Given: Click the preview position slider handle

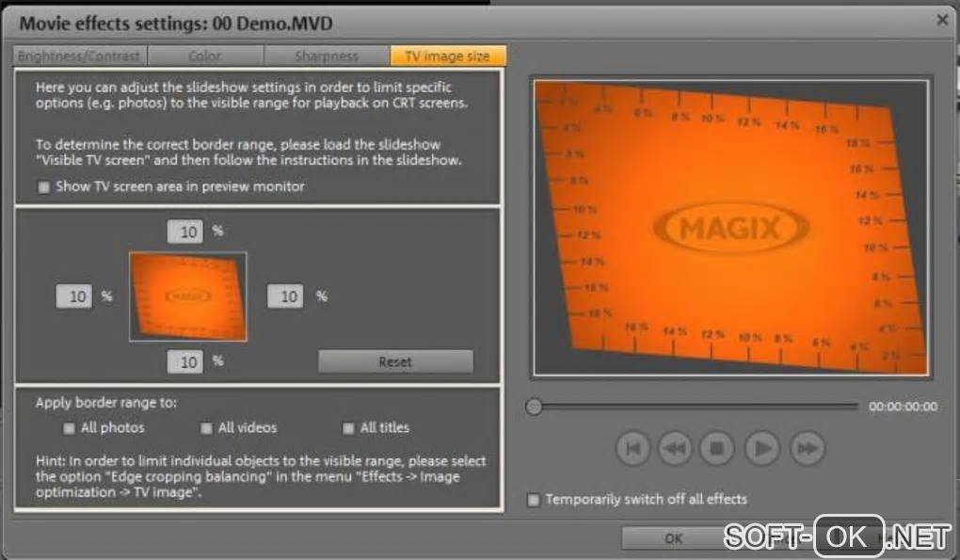Looking at the screenshot, I should pos(534,407).
